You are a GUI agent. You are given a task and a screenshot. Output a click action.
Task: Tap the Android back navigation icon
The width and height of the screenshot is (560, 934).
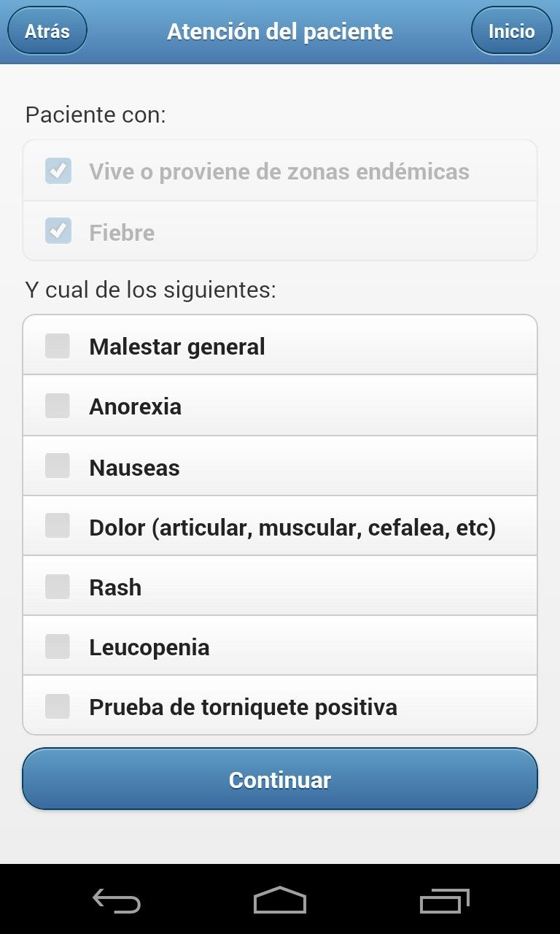tap(117, 901)
